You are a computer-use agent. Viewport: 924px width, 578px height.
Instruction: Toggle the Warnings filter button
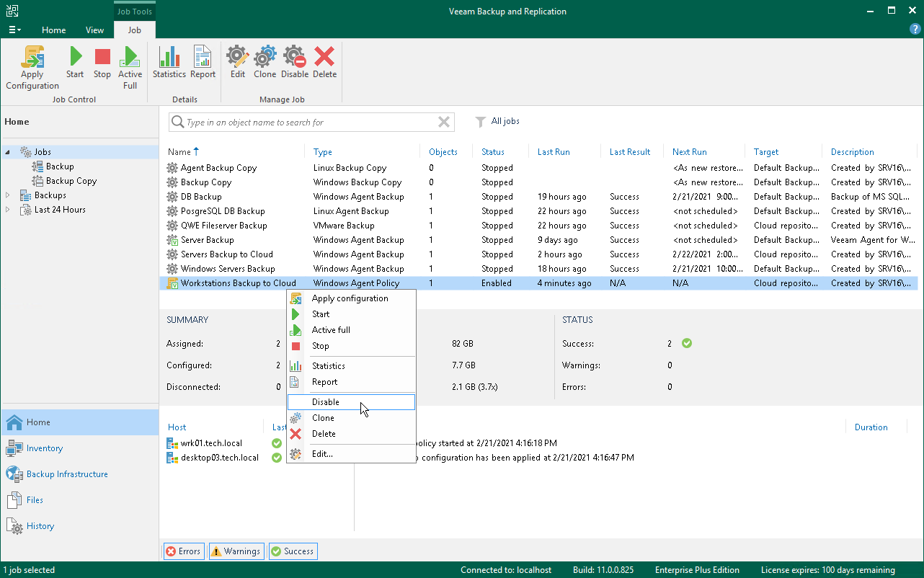point(236,551)
